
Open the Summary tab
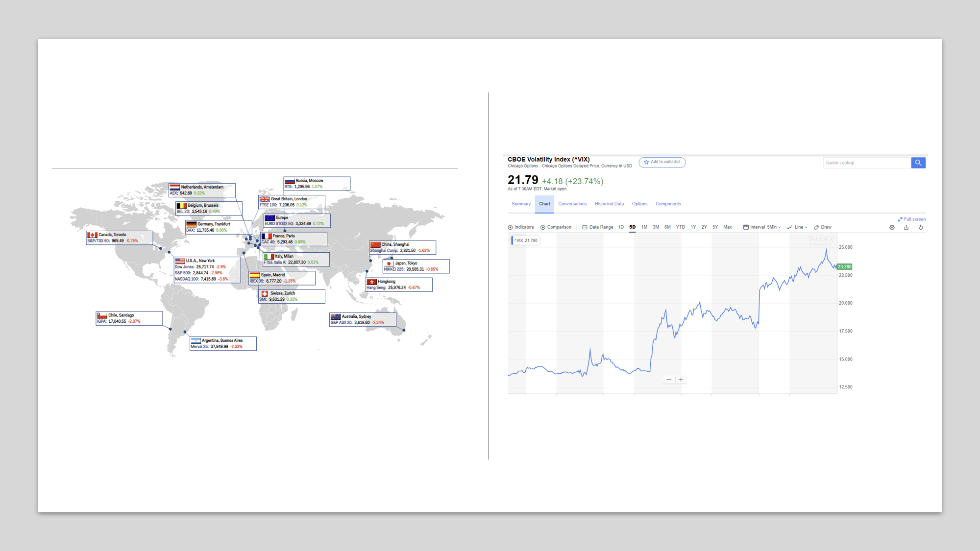pos(521,204)
